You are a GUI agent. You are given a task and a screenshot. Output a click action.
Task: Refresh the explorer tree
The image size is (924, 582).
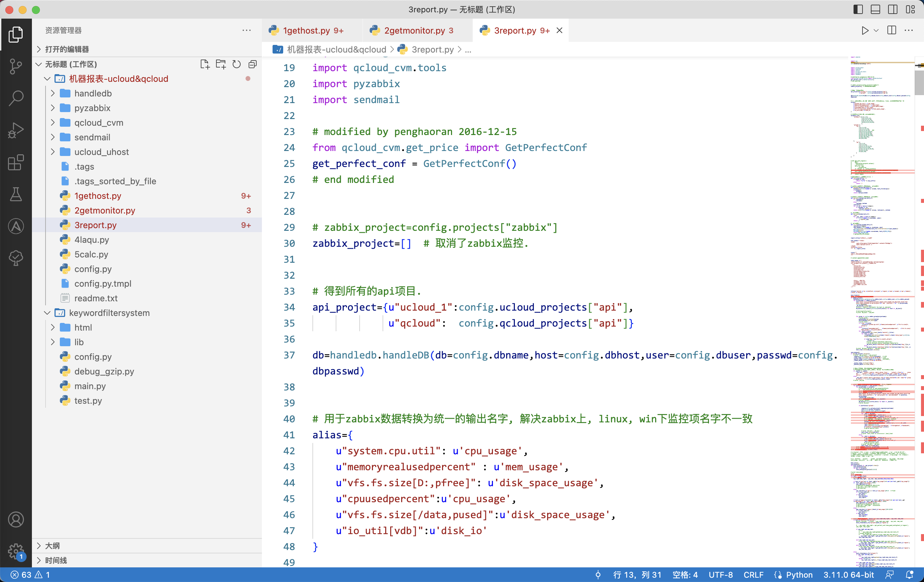coord(236,64)
